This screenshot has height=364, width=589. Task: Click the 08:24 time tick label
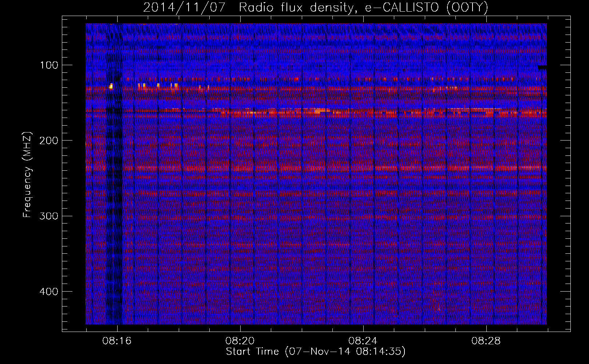363,341
